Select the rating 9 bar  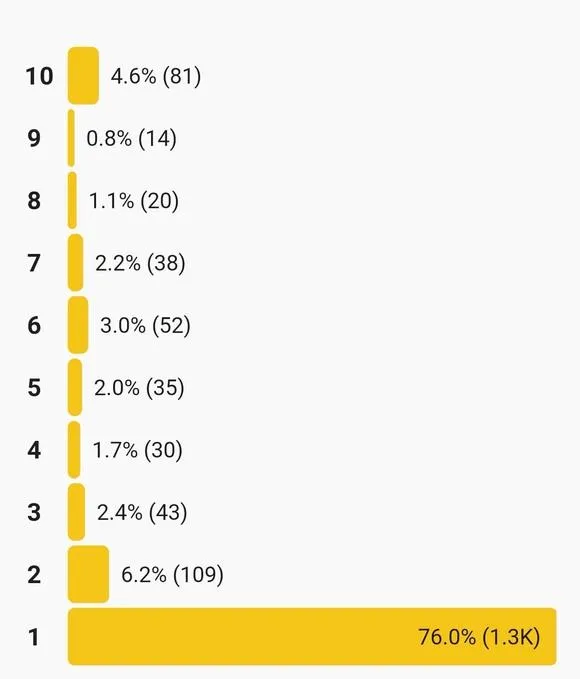71,138
